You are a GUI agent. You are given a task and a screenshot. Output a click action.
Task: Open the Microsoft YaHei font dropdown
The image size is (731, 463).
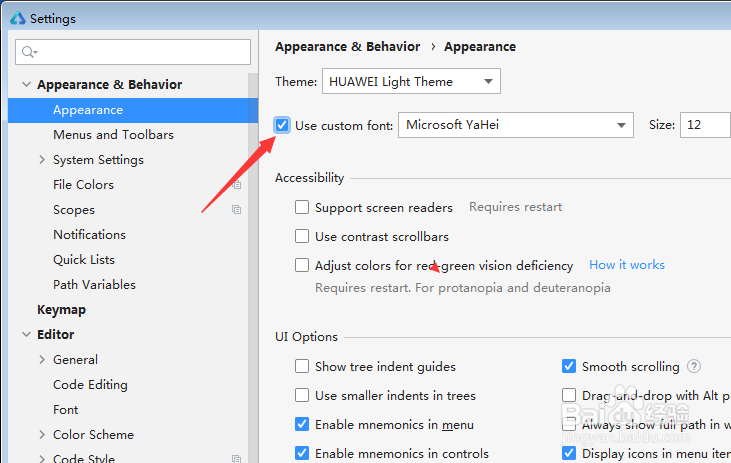[516, 125]
